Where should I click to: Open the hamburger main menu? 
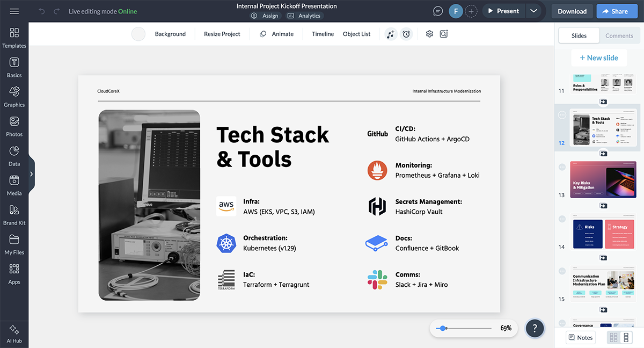point(14,11)
